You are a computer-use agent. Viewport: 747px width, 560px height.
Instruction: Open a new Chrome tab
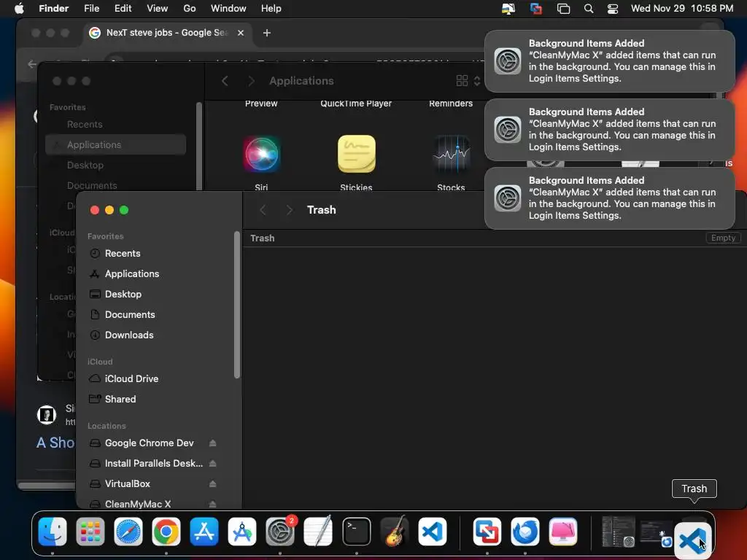[267, 32]
